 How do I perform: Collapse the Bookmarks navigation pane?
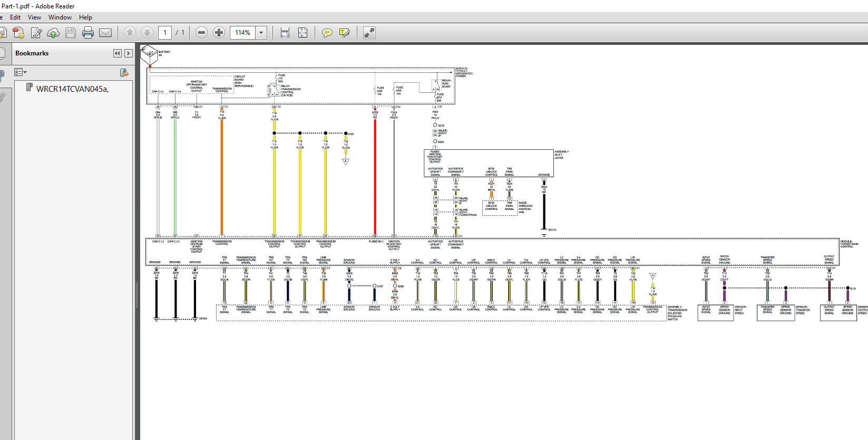pos(118,53)
